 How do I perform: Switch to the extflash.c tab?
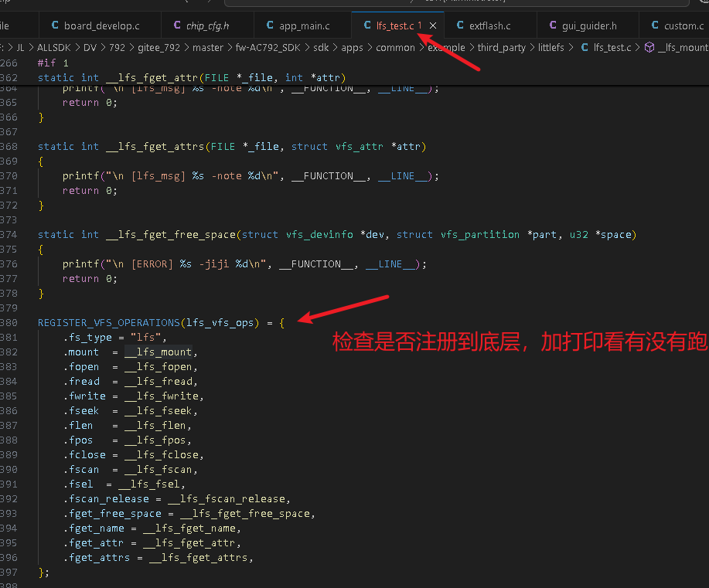click(489, 25)
